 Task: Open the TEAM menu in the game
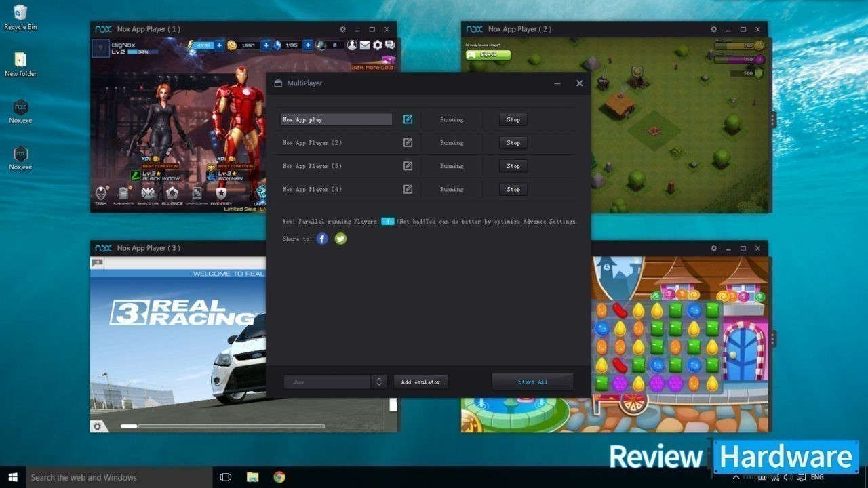click(x=101, y=195)
